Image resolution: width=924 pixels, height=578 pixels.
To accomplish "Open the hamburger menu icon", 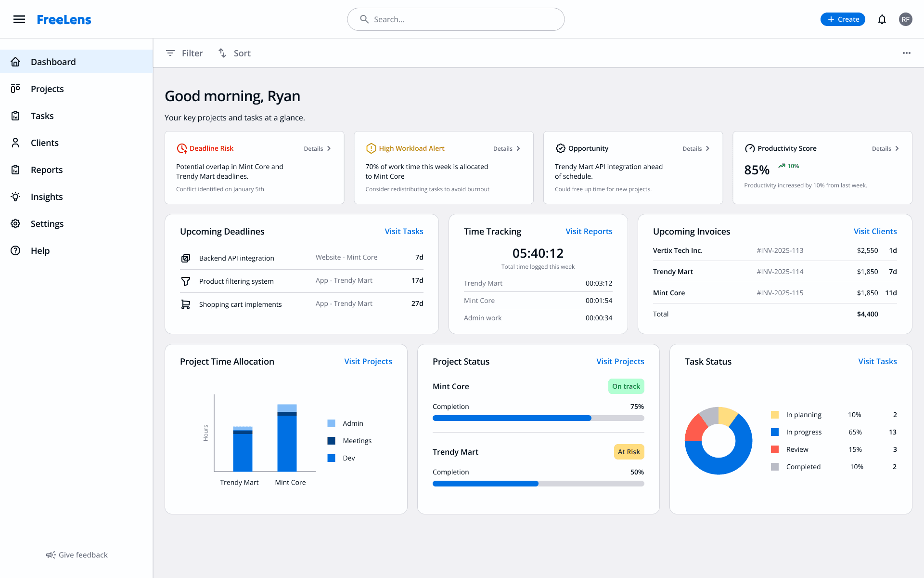I will [x=19, y=19].
